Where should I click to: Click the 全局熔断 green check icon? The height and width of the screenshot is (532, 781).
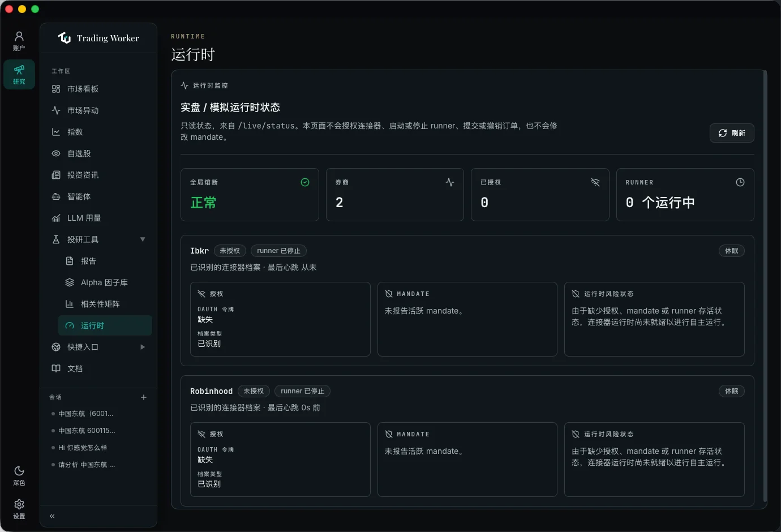pos(305,182)
